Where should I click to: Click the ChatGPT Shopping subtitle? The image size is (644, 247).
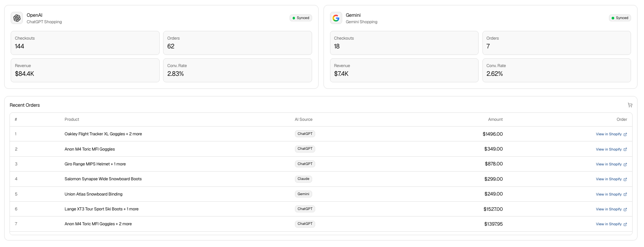pos(44,22)
